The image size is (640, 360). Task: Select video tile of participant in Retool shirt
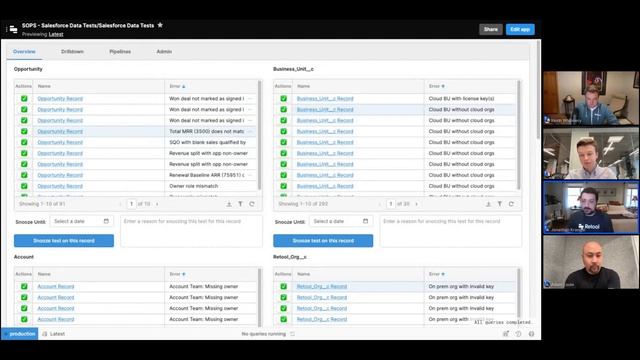pyautogui.click(x=591, y=207)
